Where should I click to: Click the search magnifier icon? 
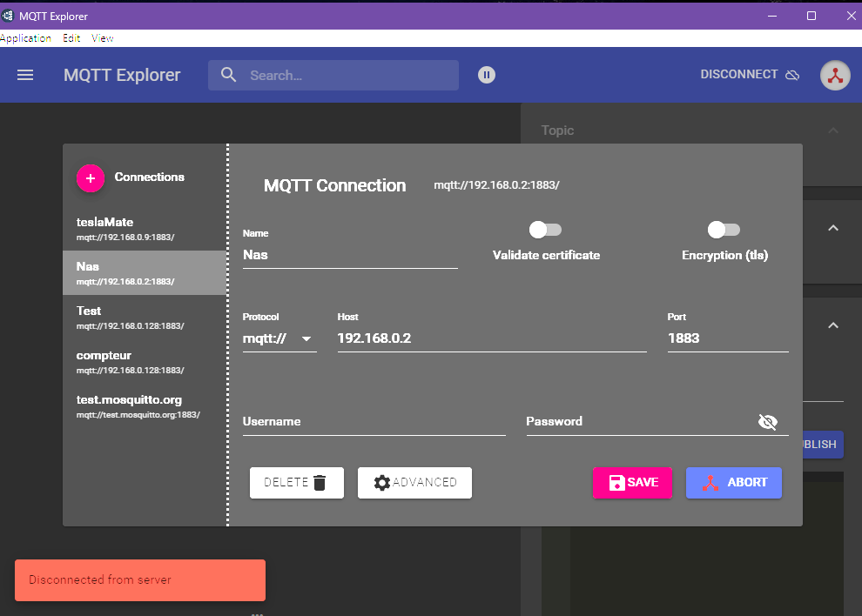(x=229, y=75)
